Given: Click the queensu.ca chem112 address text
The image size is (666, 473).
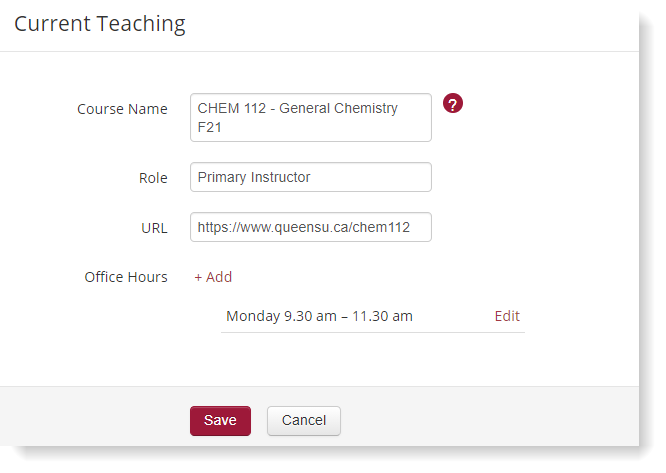Looking at the screenshot, I should tap(304, 227).
